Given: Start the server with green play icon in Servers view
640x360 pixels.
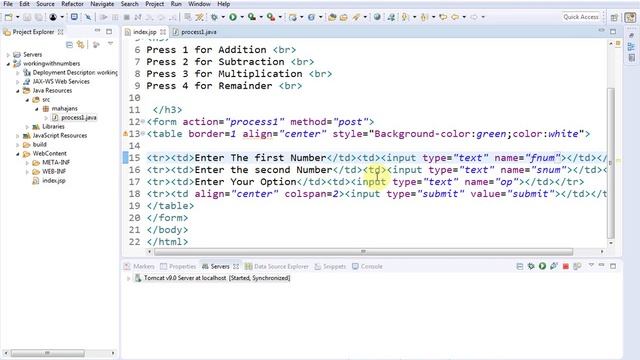Looking at the screenshot, I should pos(542,266).
